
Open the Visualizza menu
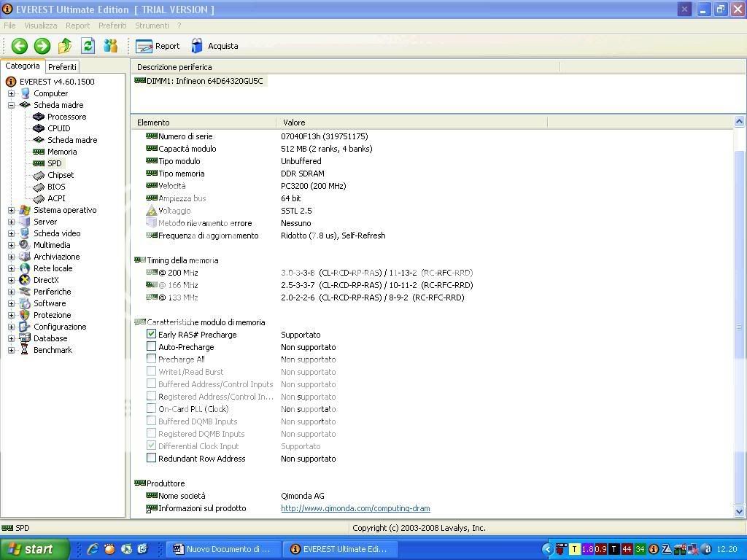tap(41, 26)
